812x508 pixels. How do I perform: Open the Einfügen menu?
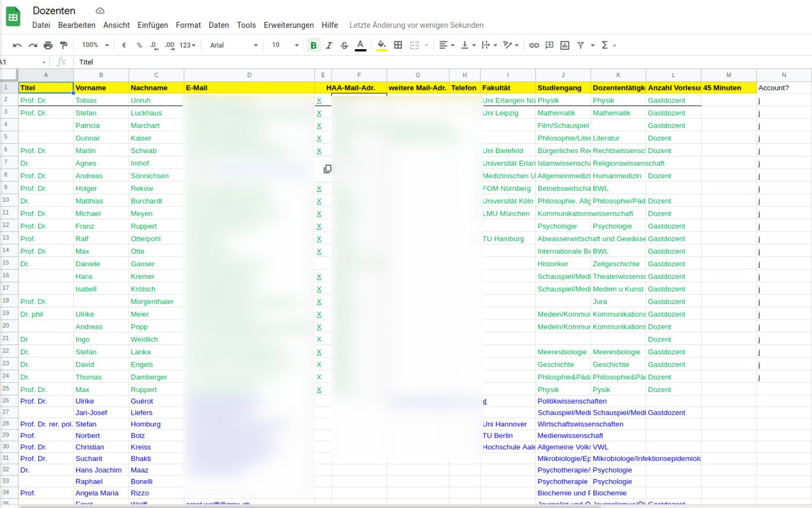(x=153, y=26)
